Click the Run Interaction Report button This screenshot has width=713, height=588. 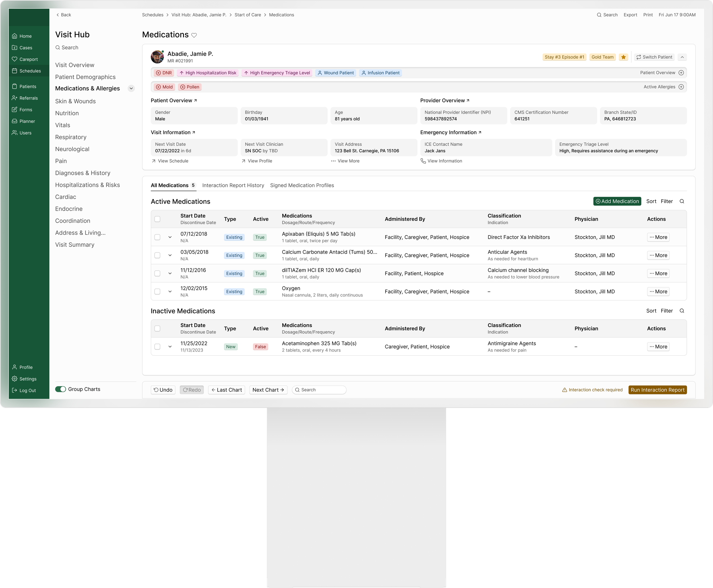(x=657, y=390)
